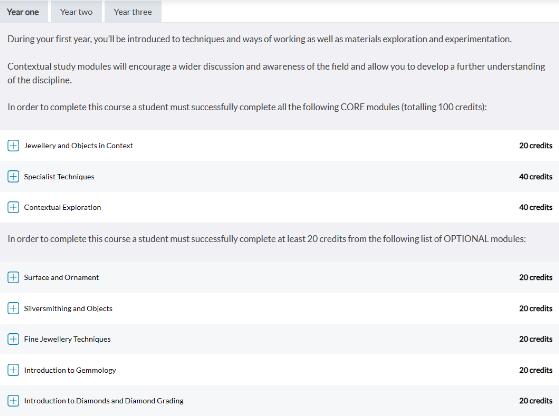Viewport: 559px width, 416px height.
Task: Click the Jewellery and Objects in Context title
Action: point(78,145)
